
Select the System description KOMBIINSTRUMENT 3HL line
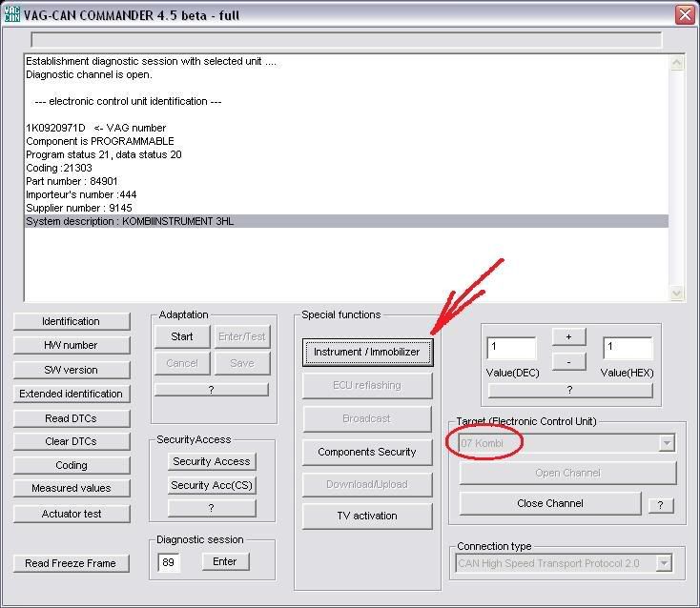click(x=346, y=221)
